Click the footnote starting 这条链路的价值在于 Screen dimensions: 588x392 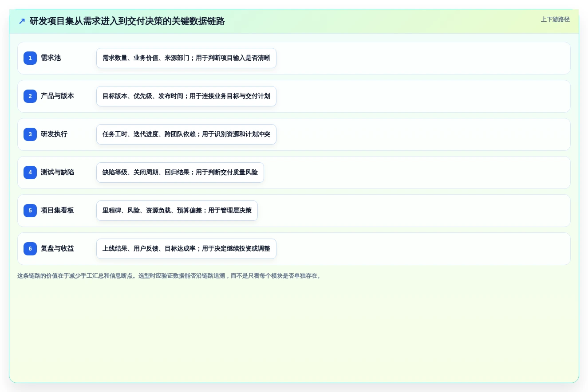tap(169, 276)
